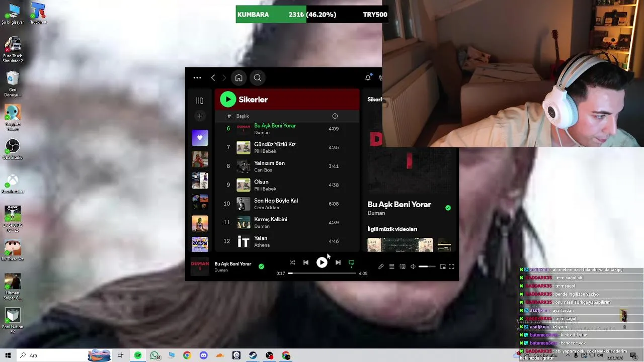
Task: Open WhatsApp from the taskbar
Action: coord(154,355)
